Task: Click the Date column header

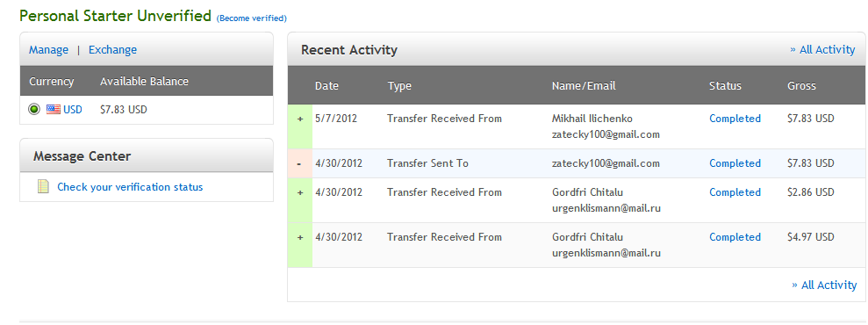Action: 326,86
